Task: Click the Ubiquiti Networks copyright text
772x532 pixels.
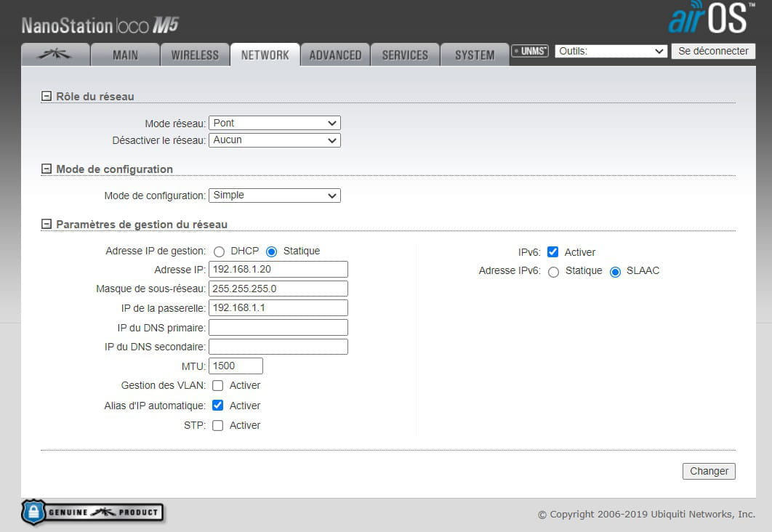Action: click(646, 515)
